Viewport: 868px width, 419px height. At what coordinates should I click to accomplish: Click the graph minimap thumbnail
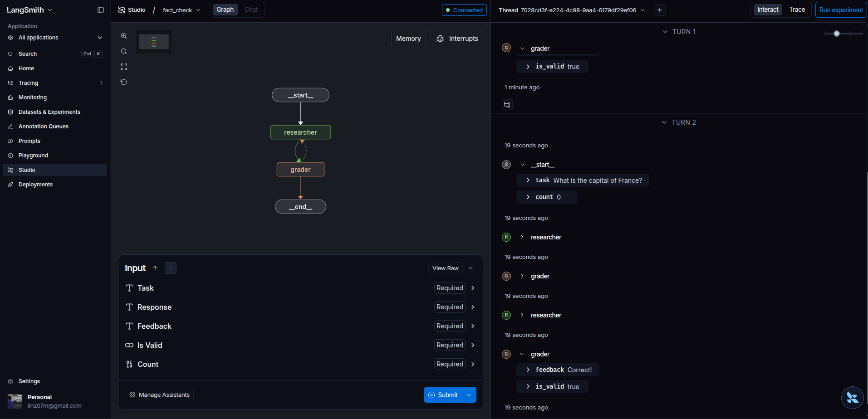tap(154, 42)
